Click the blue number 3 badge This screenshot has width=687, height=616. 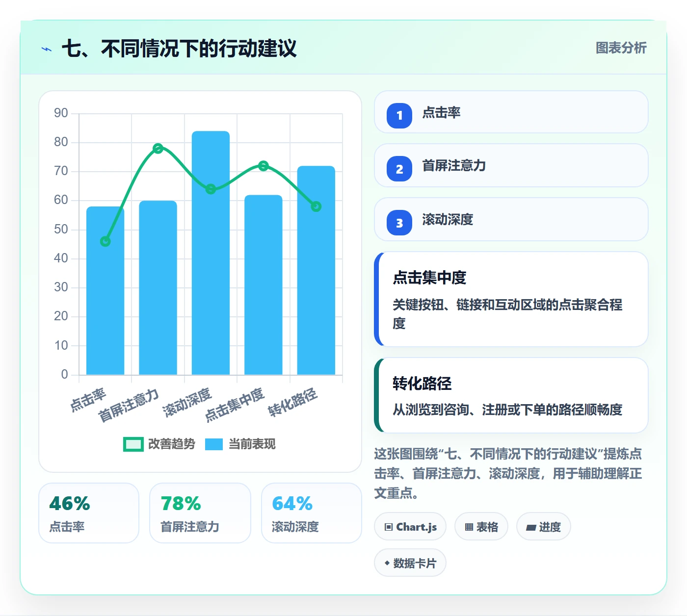pyautogui.click(x=399, y=223)
